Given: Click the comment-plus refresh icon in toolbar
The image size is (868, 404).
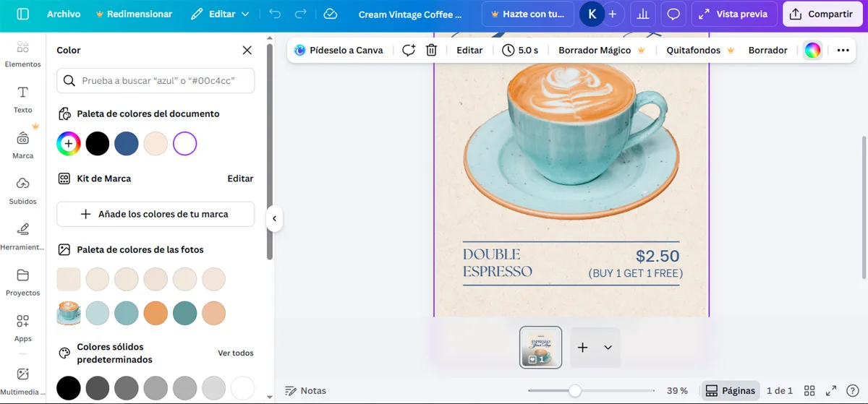Looking at the screenshot, I should pos(409,50).
